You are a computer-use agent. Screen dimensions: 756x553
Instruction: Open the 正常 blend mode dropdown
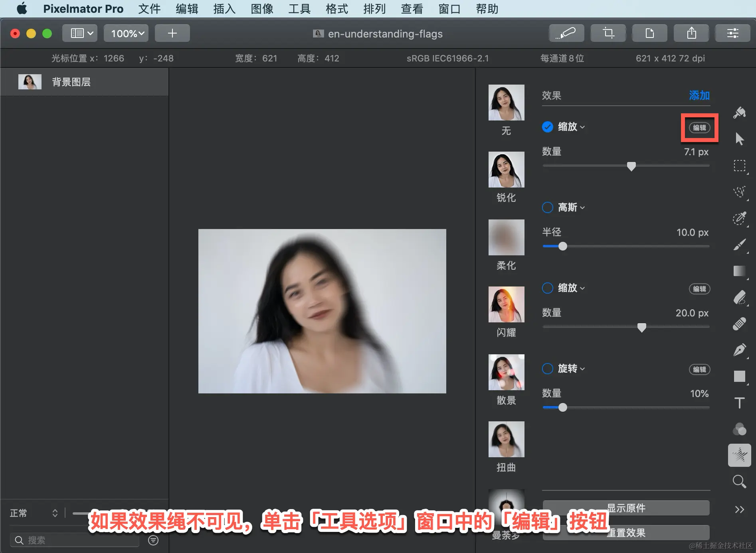coord(34,513)
